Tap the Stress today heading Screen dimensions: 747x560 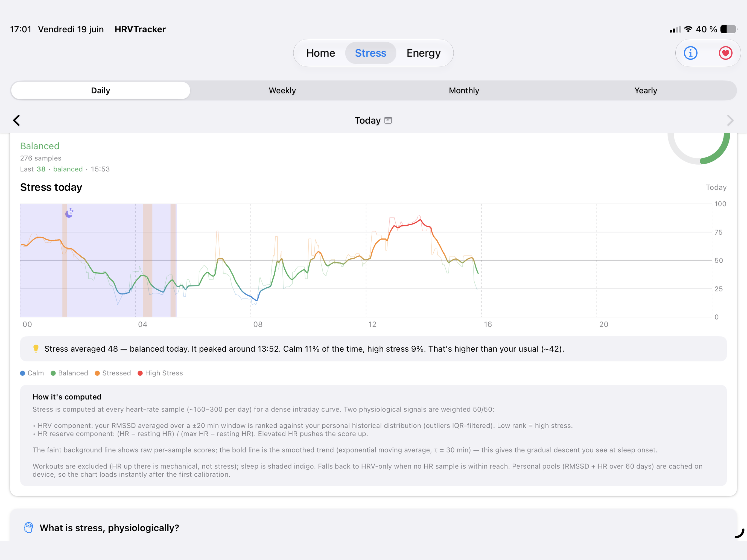click(51, 187)
